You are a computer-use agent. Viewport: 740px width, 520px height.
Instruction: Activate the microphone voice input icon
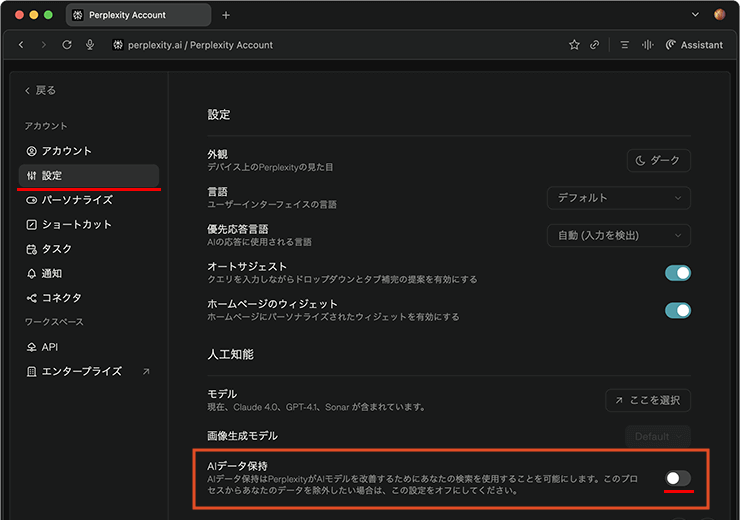90,45
